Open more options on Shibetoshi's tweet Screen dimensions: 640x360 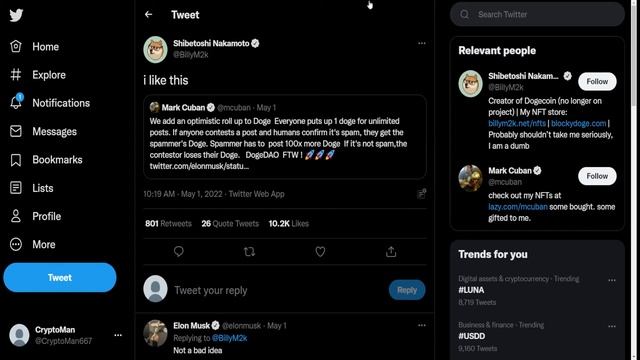pyautogui.click(x=422, y=43)
